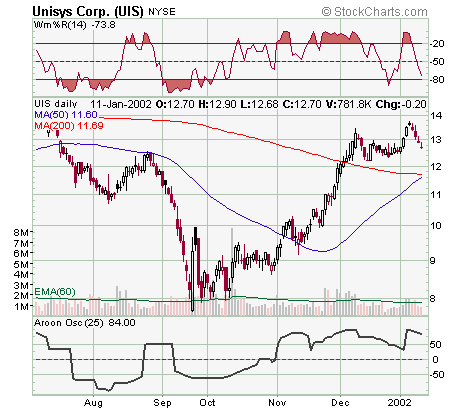Screen dimensions: 460x414
Task: Click the price axis label '9'
Action: [432, 260]
